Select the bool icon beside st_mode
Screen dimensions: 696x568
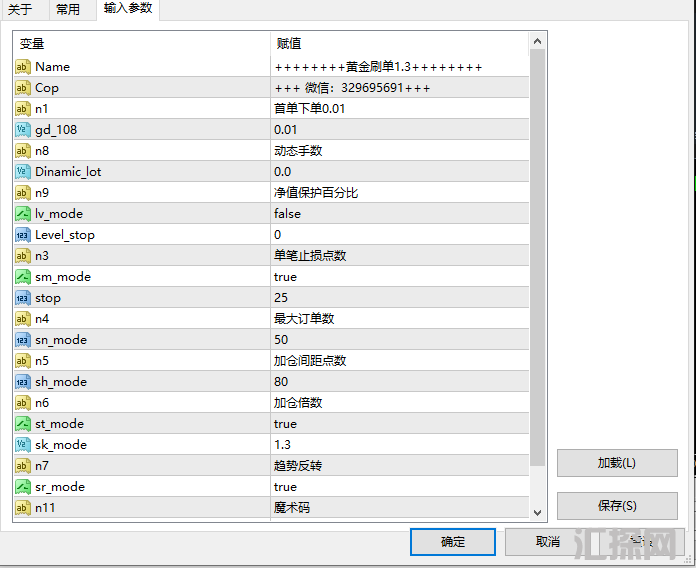click(23, 424)
